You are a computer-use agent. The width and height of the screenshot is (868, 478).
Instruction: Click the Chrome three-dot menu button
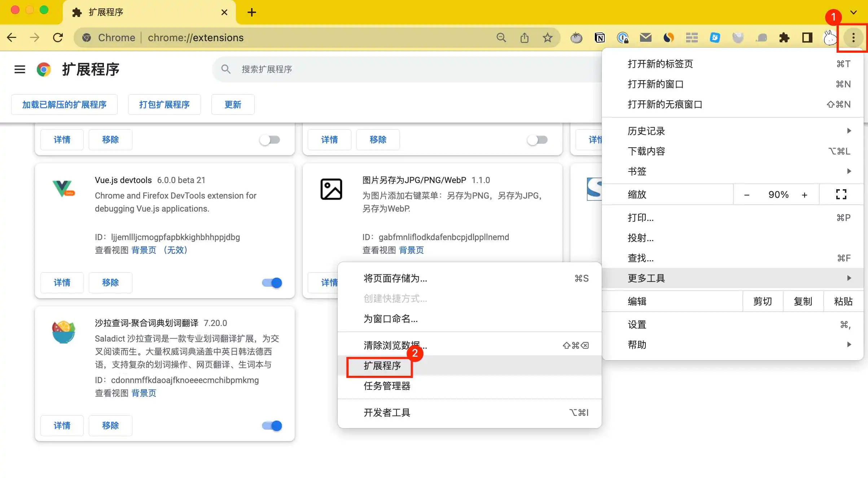853,38
